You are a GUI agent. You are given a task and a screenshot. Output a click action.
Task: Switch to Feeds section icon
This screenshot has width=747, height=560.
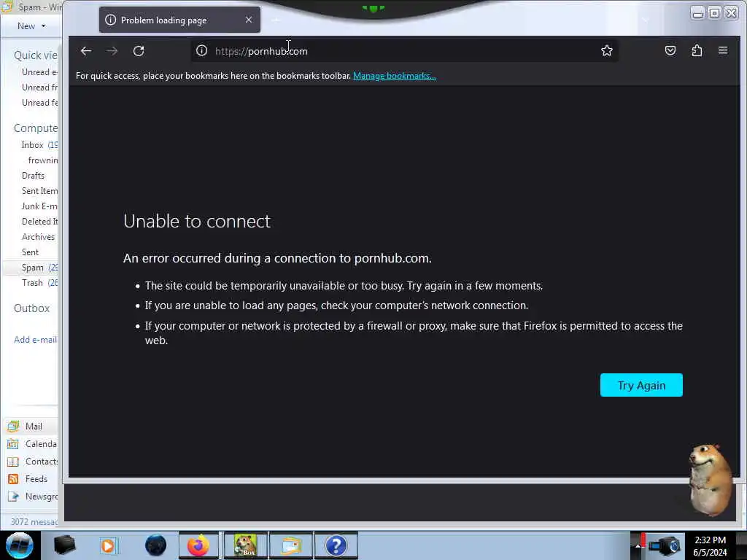[13, 479]
